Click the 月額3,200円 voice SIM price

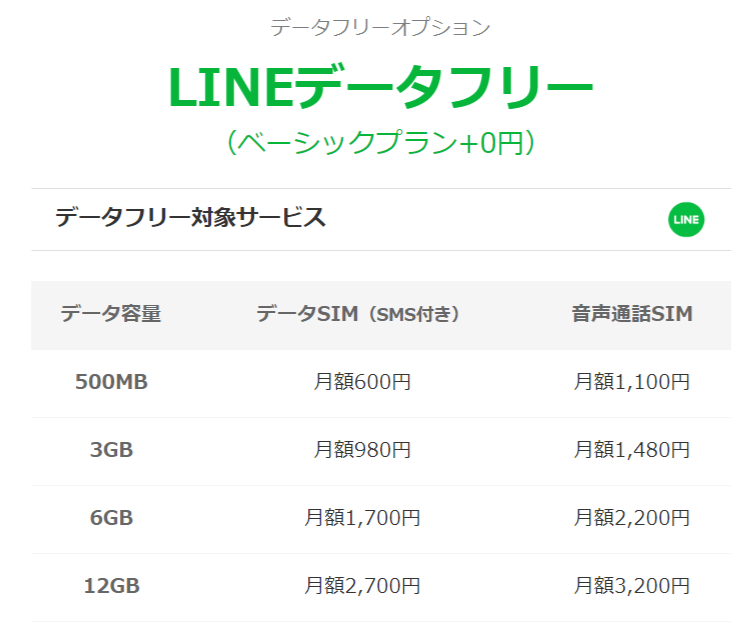pyautogui.click(x=632, y=586)
